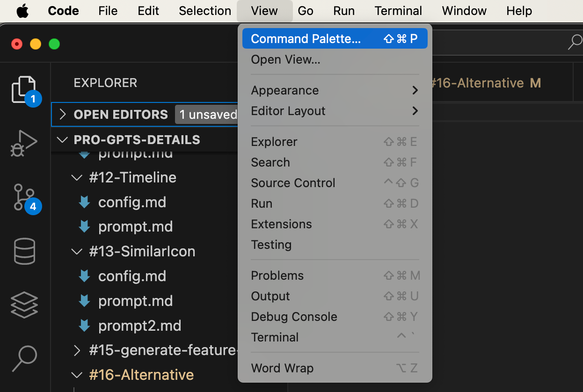583x392 pixels.
Task: Click the Apple menu icon
Action: pos(22,11)
